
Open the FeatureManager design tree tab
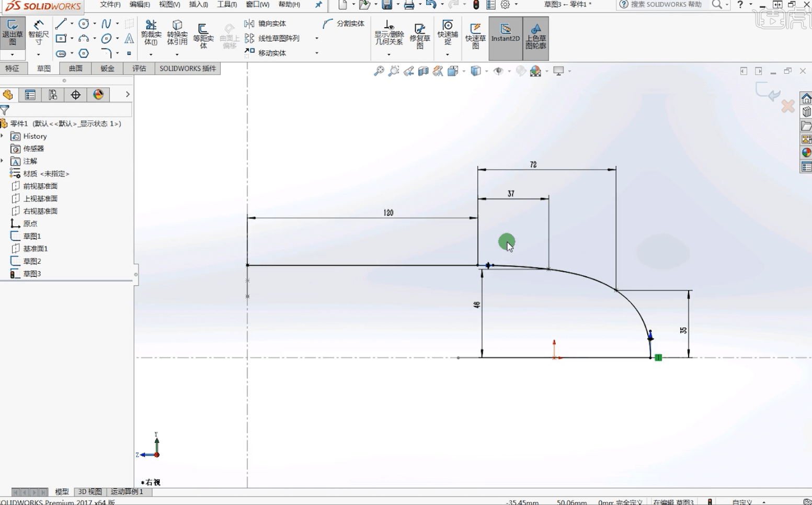(x=7, y=95)
